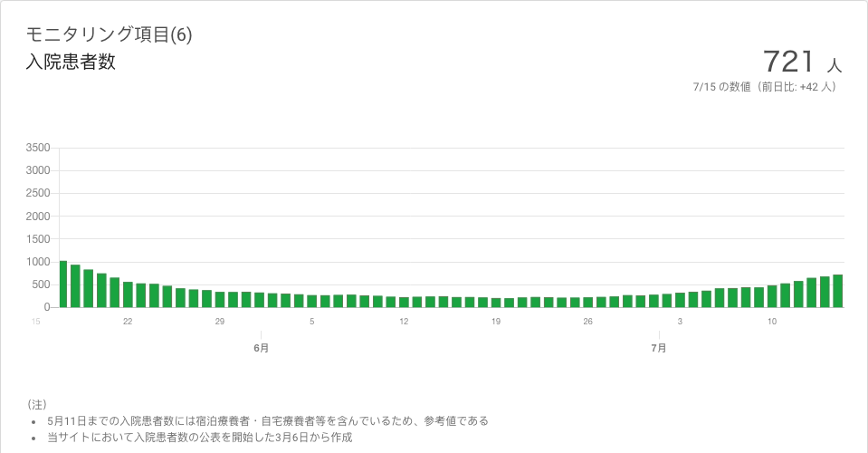Viewport: 868px width, 453px height.
Task: Click the 19 x-axis date label
Action: coord(496,322)
